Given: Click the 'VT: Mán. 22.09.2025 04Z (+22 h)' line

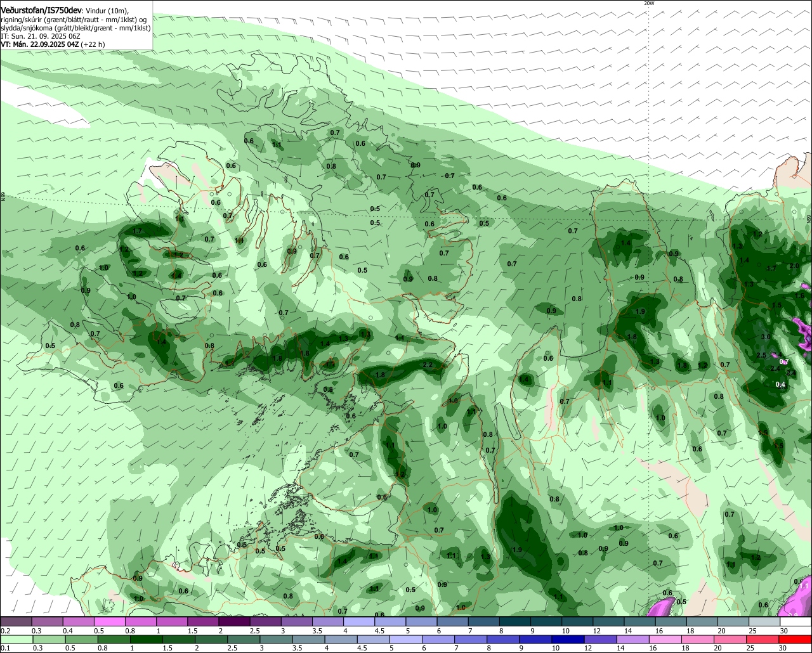Looking at the screenshot, I should [x=53, y=44].
